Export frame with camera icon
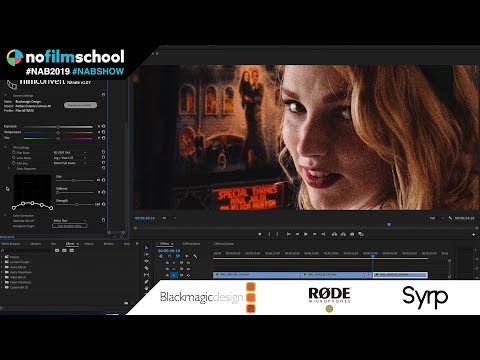 (x=352, y=234)
